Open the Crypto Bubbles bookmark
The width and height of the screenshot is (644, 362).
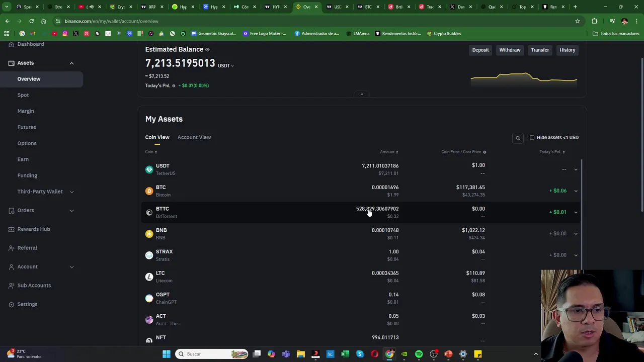click(444, 34)
